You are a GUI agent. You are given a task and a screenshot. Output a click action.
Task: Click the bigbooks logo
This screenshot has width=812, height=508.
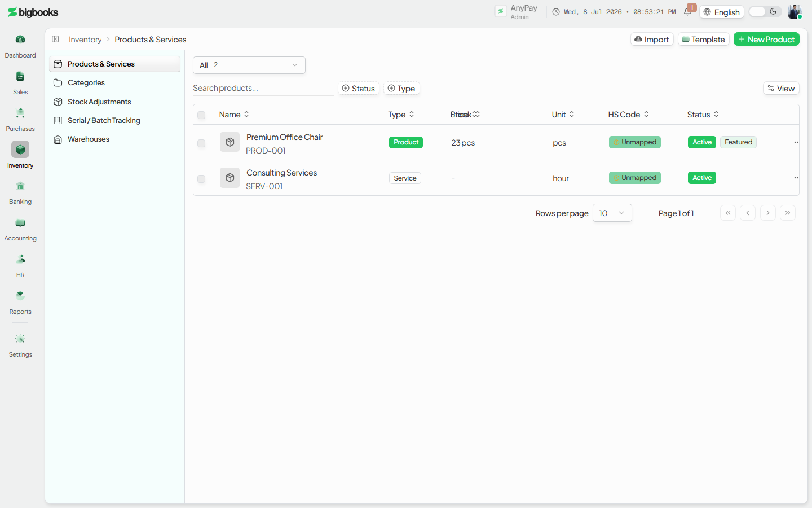[33, 12]
